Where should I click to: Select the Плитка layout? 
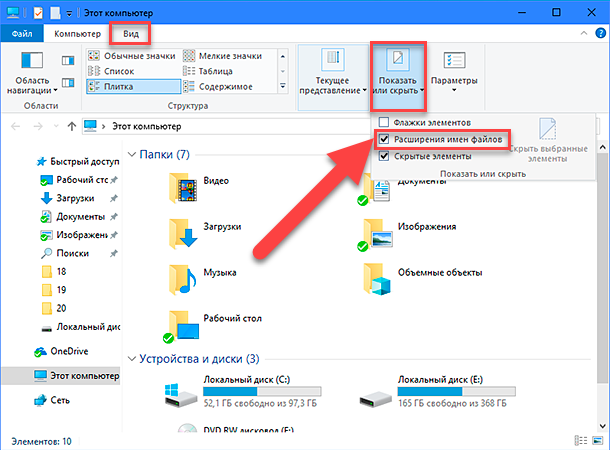coord(133,86)
